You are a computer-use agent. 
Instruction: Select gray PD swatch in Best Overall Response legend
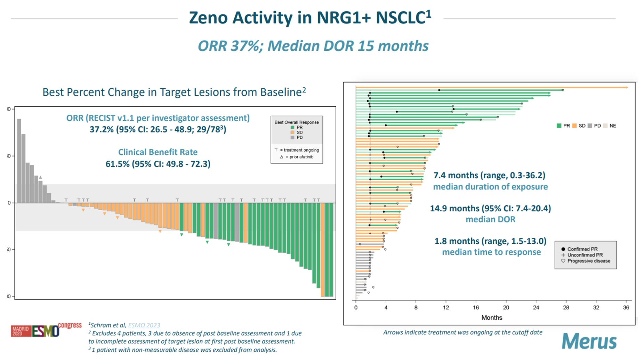tap(292, 137)
